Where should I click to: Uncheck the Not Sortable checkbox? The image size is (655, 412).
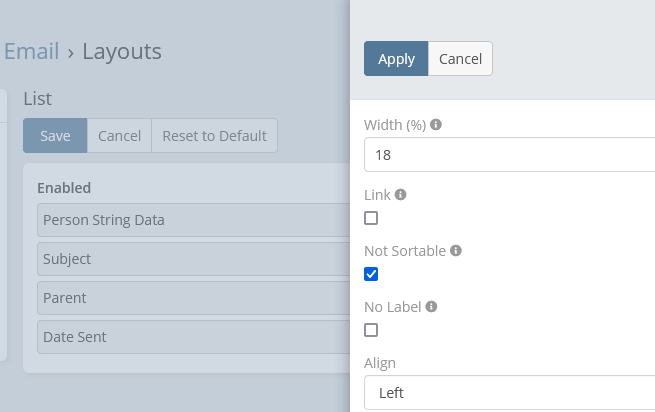click(x=371, y=274)
